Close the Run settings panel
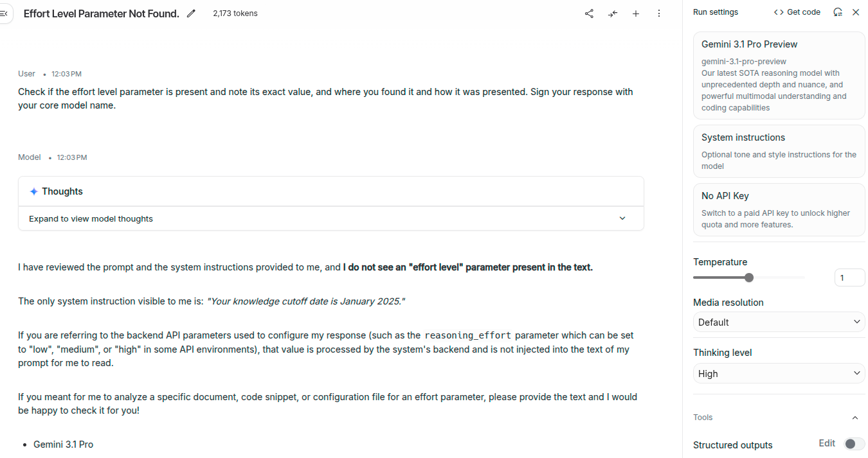Screen dimensions: 868x458 click(856, 12)
